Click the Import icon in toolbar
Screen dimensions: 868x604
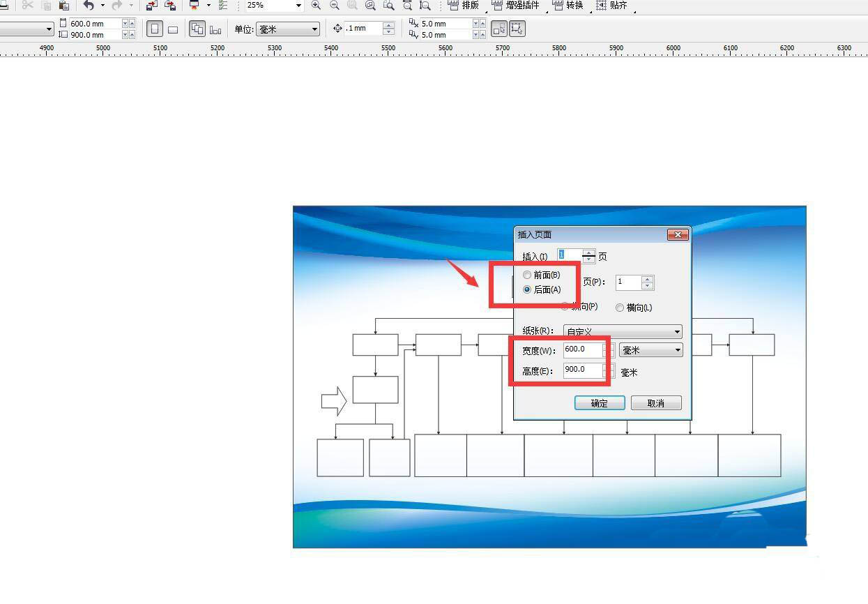click(x=151, y=5)
